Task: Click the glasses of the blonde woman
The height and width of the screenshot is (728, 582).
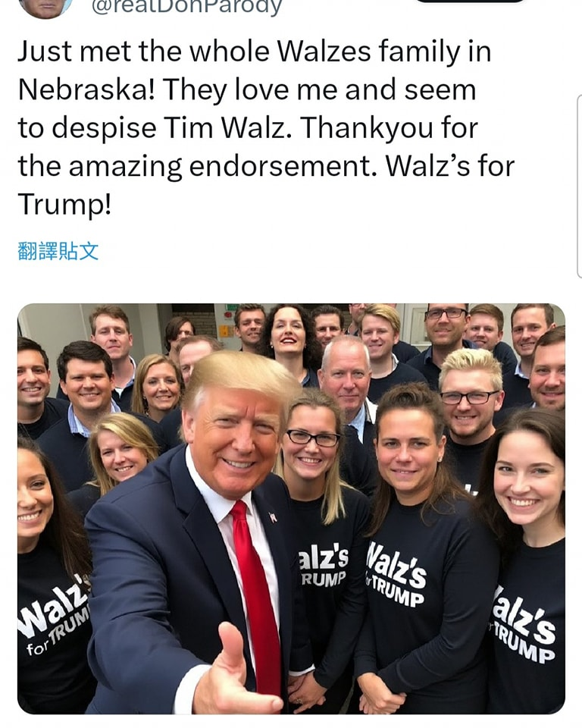Action: (x=313, y=438)
